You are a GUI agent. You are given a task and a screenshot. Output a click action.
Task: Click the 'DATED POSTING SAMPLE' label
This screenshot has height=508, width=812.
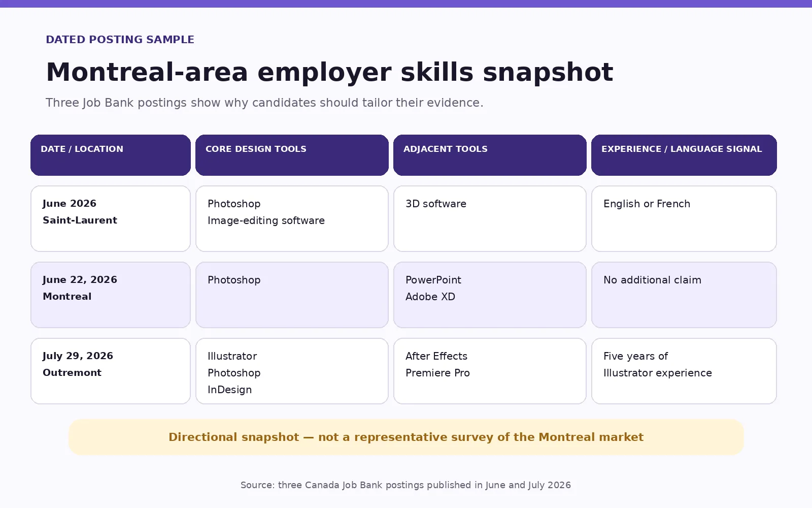(120, 40)
